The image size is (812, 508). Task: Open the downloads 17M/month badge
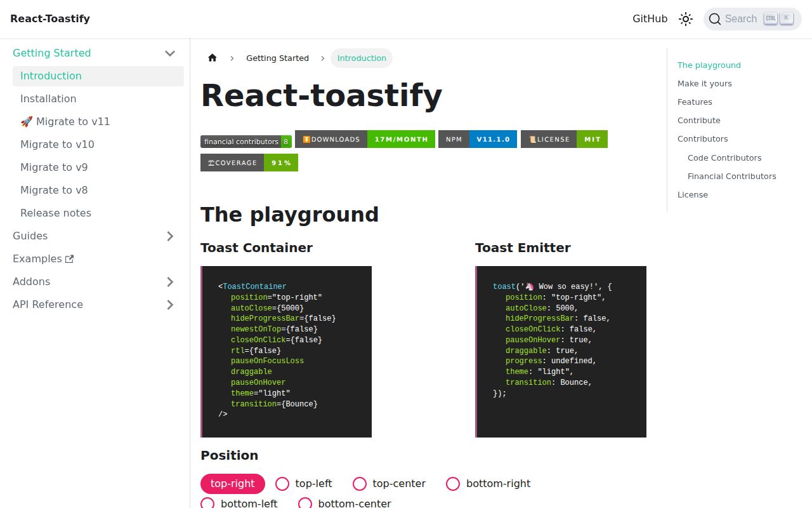pyautogui.click(x=365, y=139)
